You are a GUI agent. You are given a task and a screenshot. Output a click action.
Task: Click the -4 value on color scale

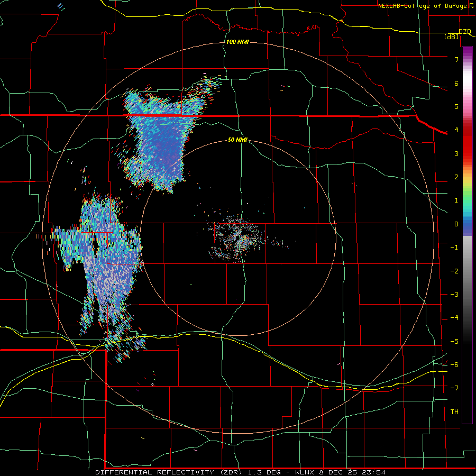pos(454,317)
